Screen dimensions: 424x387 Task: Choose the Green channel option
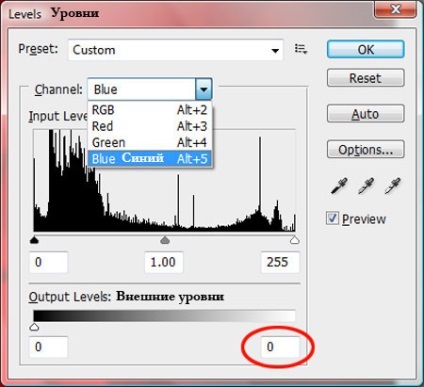click(x=150, y=142)
